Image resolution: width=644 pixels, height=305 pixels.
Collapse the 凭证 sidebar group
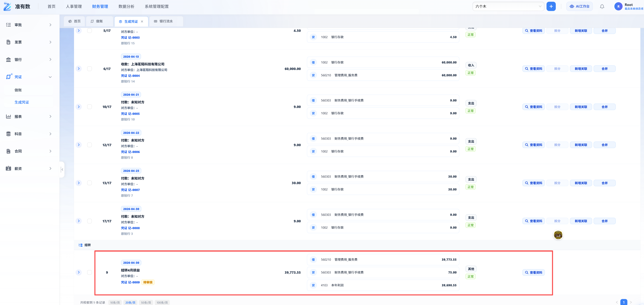[50, 77]
